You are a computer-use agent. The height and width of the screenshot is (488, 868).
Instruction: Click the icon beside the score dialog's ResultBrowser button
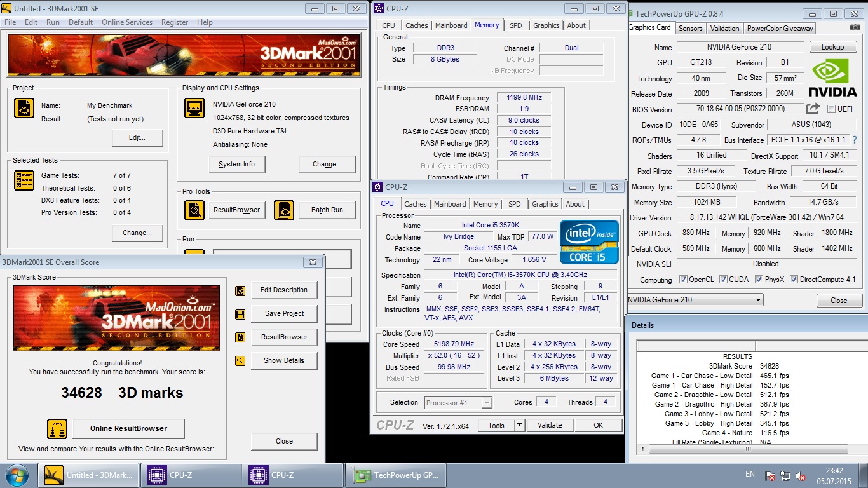(240, 337)
